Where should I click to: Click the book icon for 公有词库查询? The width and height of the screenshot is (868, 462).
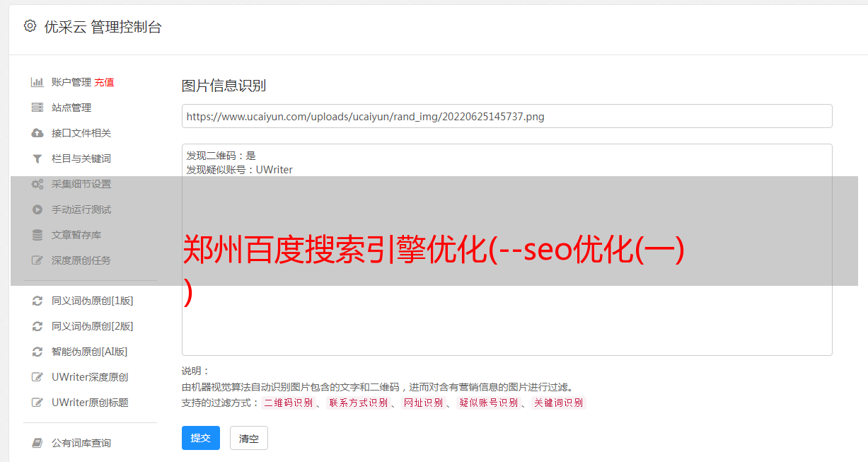(37, 443)
